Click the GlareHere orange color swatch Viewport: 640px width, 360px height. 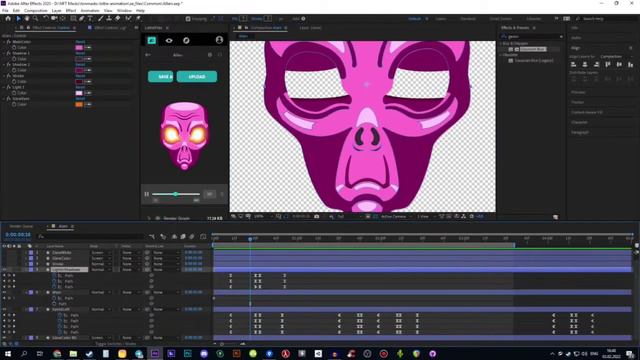(79, 104)
